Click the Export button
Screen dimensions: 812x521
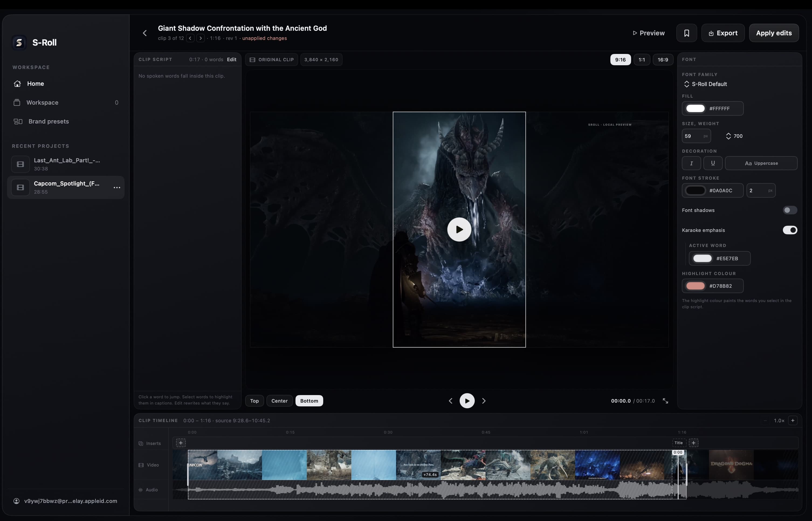pyautogui.click(x=723, y=33)
